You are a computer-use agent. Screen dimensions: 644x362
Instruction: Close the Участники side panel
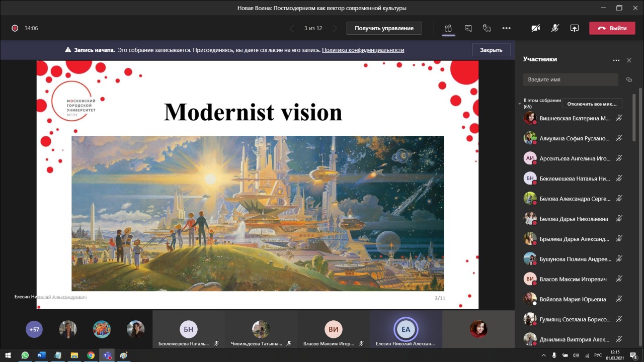click(629, 60)
